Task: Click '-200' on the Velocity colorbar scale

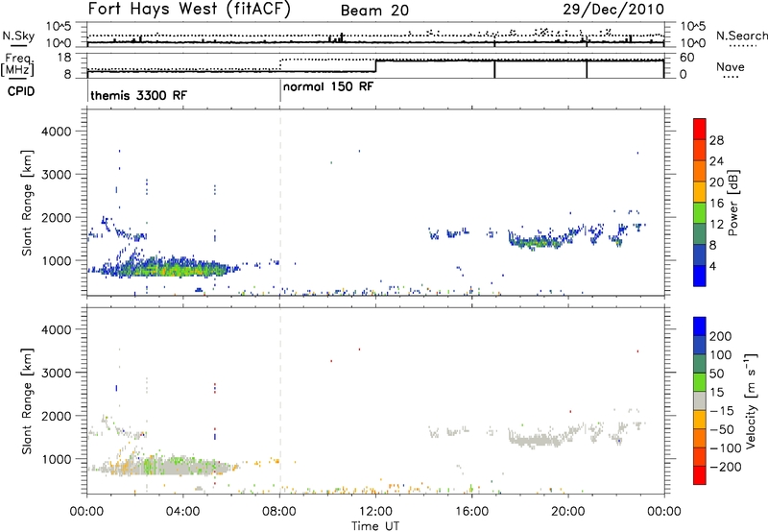Action: [725, 467]
